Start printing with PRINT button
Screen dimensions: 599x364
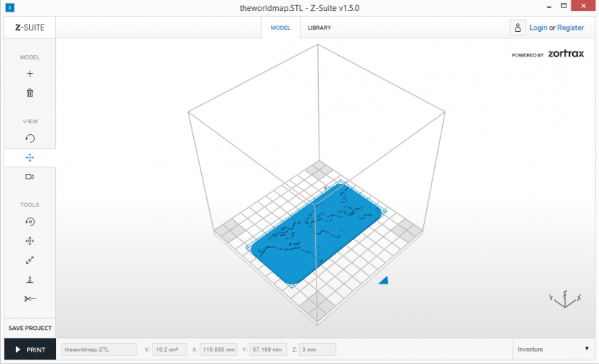point(30,349)
